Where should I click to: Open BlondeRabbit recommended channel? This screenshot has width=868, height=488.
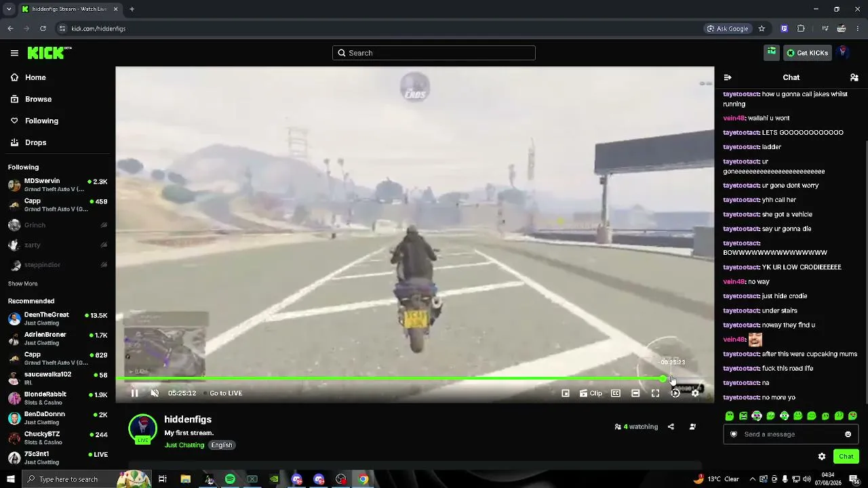(58, 398)
